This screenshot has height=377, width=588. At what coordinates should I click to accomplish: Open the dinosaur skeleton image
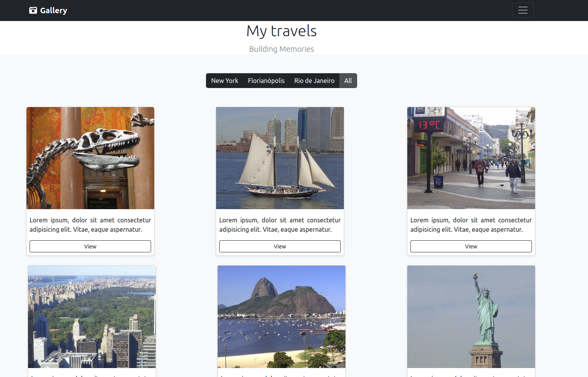90,158
